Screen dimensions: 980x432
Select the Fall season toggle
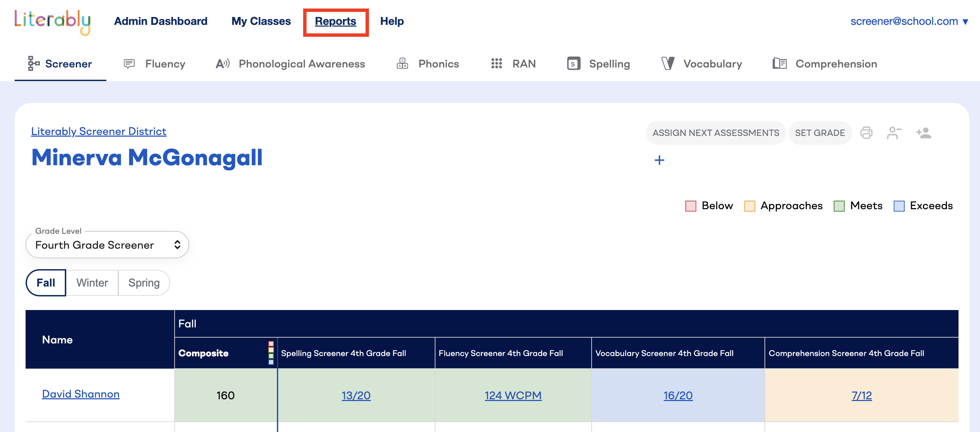pyautogui.click(x=46, y=283)
